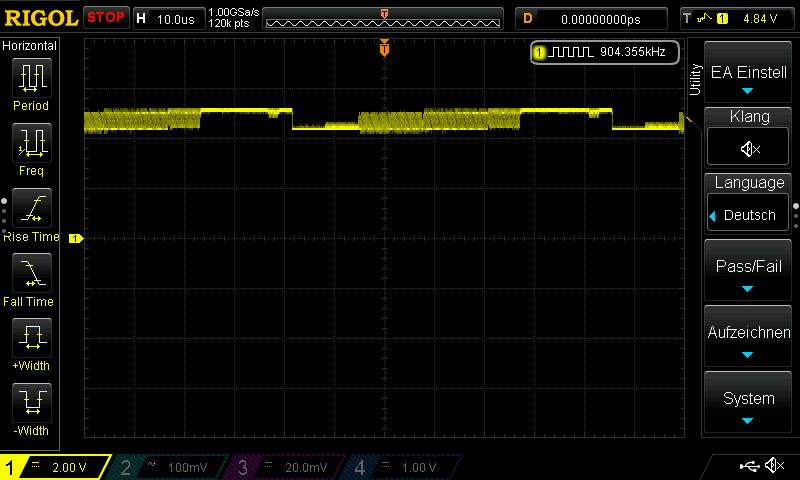Click the USB connection status icon

click(749, 466)
